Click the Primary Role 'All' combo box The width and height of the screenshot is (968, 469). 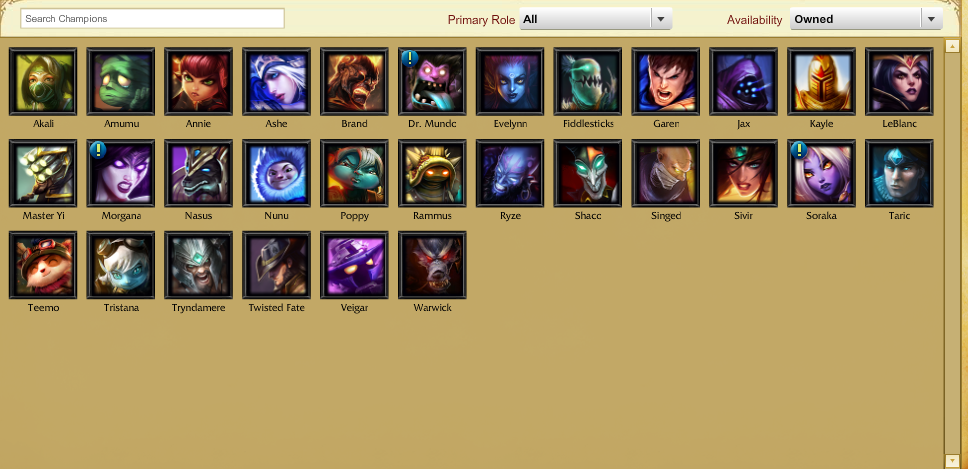pos(596,19)
